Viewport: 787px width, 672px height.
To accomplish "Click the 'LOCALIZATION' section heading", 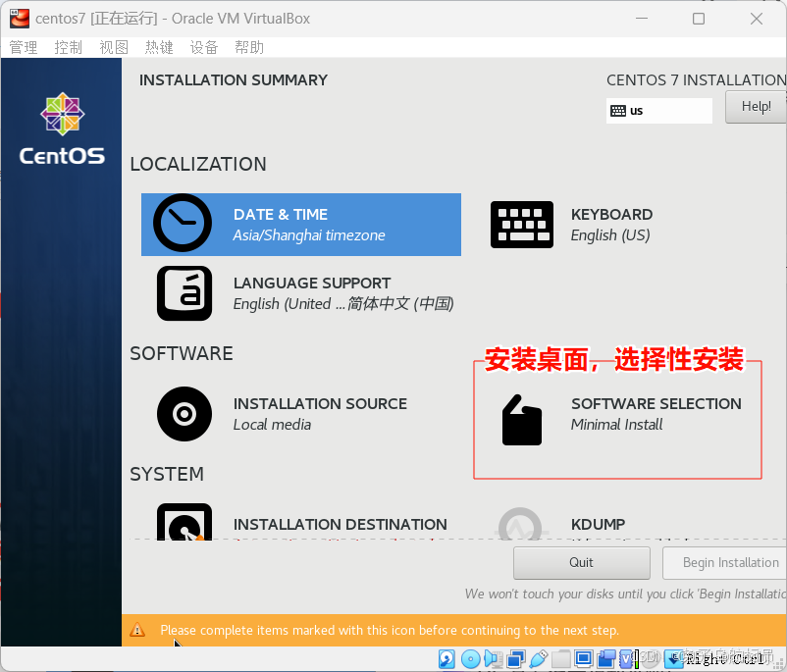I will [198, 164].
